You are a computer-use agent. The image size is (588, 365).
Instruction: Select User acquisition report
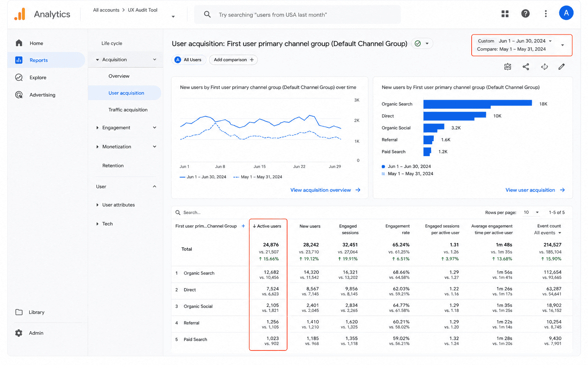point(125,93)
